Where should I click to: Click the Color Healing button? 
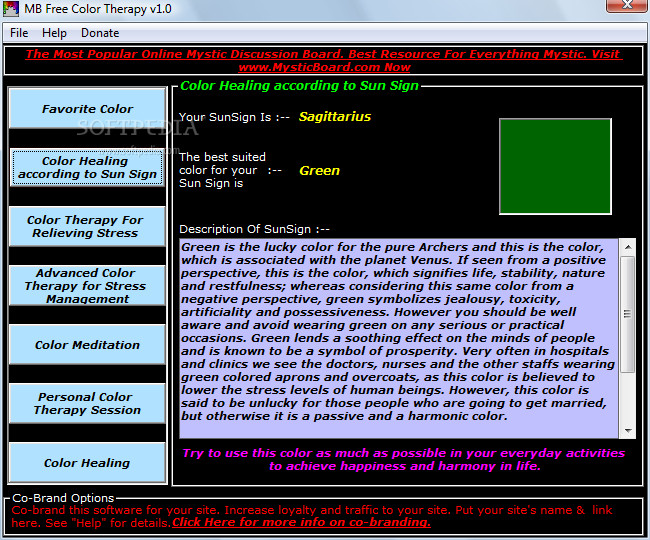pos(87,463)
